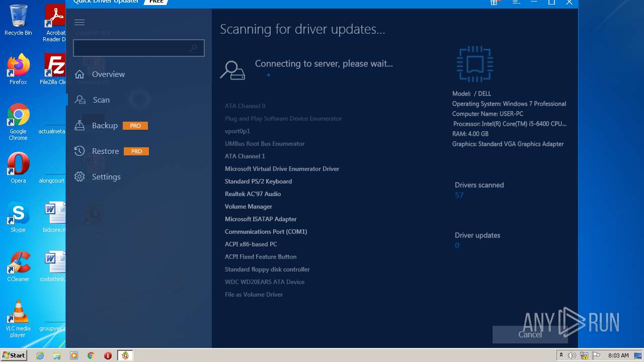The width and height of the screenshot is (644, 362).
Task: Click the Scan person-search icon
Action: click(80, 100)
